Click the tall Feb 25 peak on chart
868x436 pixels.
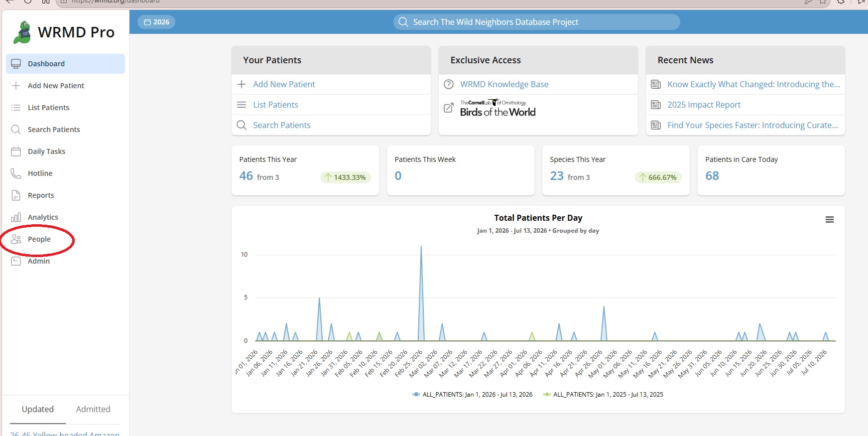[x=421, y=247]
